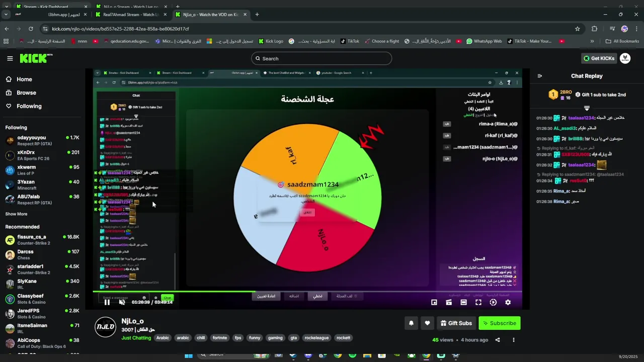Viewport: 644px width, 362px height.
Task: Pause the VOD playback
Action: coord(107,302)
